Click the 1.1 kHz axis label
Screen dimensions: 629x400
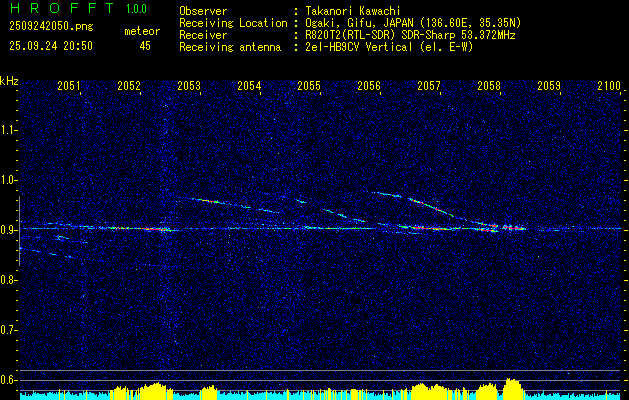click(8, 130)
